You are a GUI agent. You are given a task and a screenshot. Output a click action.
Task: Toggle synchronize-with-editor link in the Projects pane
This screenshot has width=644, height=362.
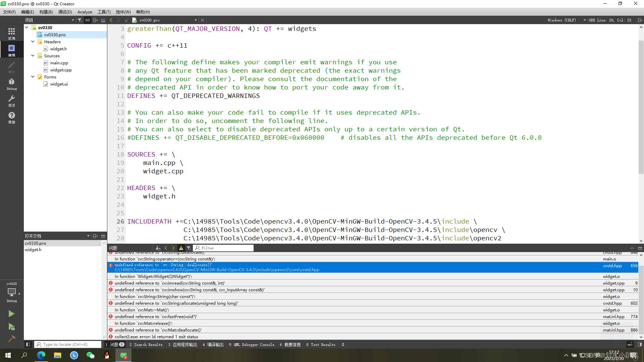pyautogui.click(x=87, y=20)
